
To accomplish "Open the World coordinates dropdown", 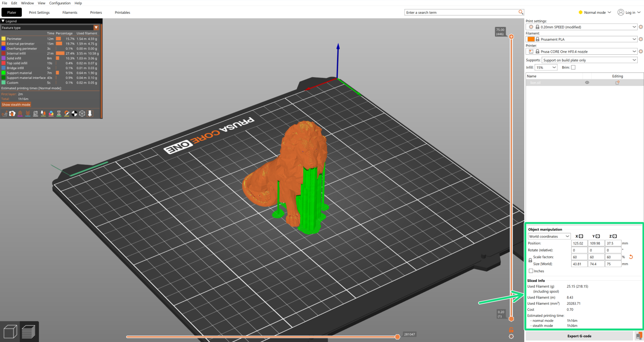I will [x=549, y=236].
